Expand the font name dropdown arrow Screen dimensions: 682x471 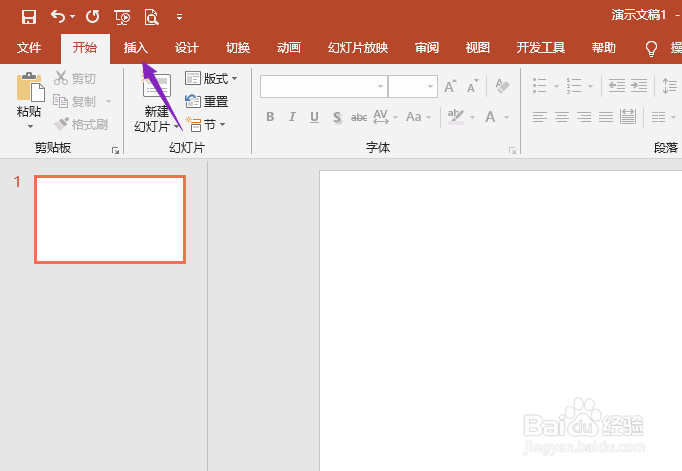click(x=381, y=86)
